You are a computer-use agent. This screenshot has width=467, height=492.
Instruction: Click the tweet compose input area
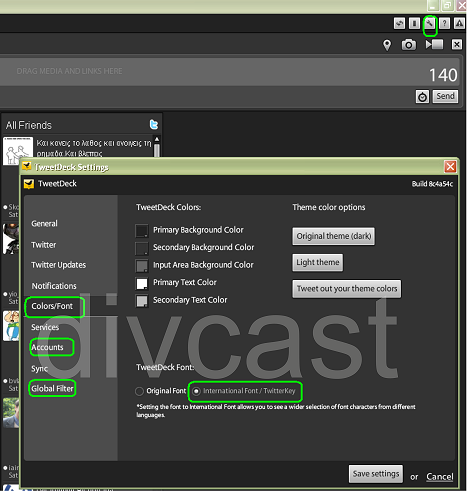tap(230, 72)
